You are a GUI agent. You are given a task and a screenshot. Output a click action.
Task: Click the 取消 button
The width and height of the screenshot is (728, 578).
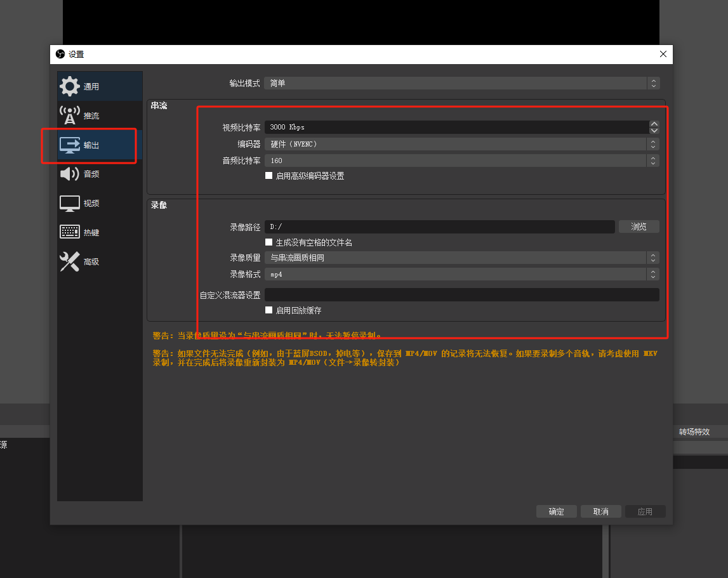[x=600, y=511]
